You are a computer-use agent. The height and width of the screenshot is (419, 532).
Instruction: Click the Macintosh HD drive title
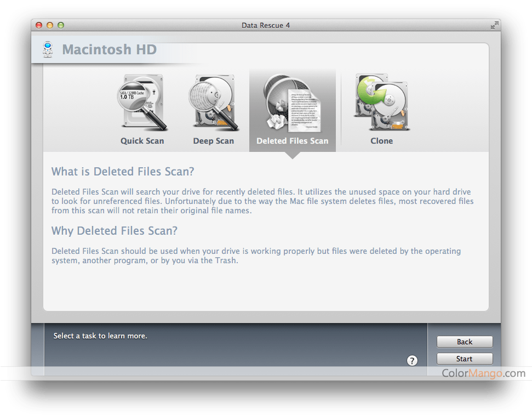coord(109,50)
